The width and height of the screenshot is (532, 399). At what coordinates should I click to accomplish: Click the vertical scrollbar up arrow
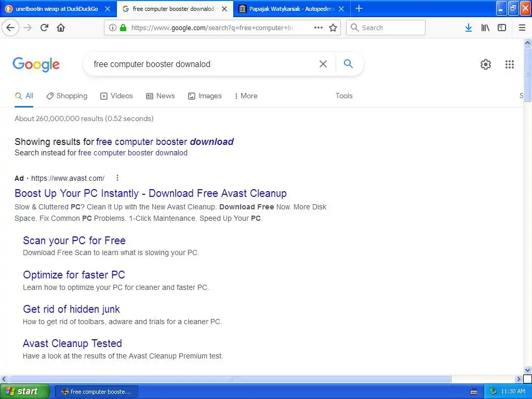[x=527, y=43]
